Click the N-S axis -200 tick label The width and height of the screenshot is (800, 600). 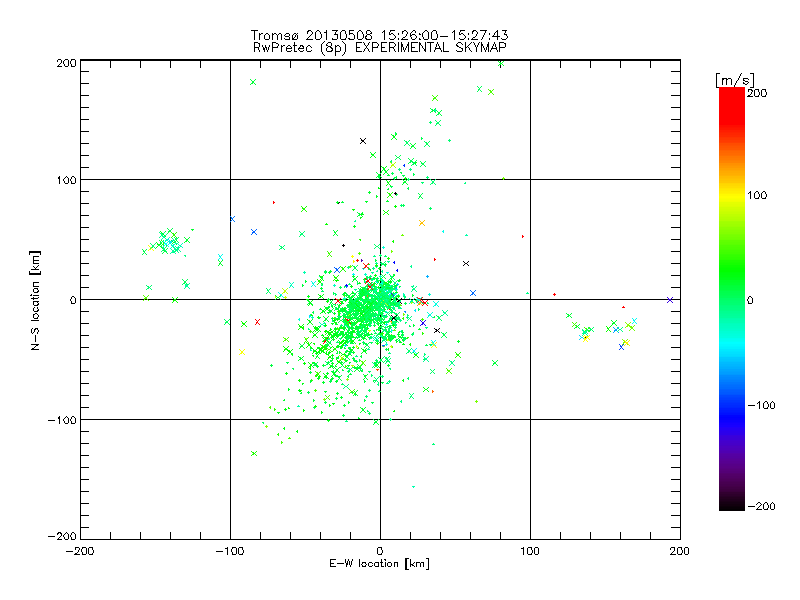(x=62, y=536)
